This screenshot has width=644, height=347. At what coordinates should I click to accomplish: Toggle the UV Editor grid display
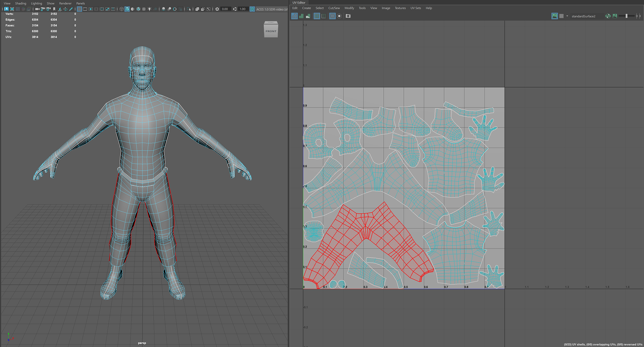click(x=317, y=16)
